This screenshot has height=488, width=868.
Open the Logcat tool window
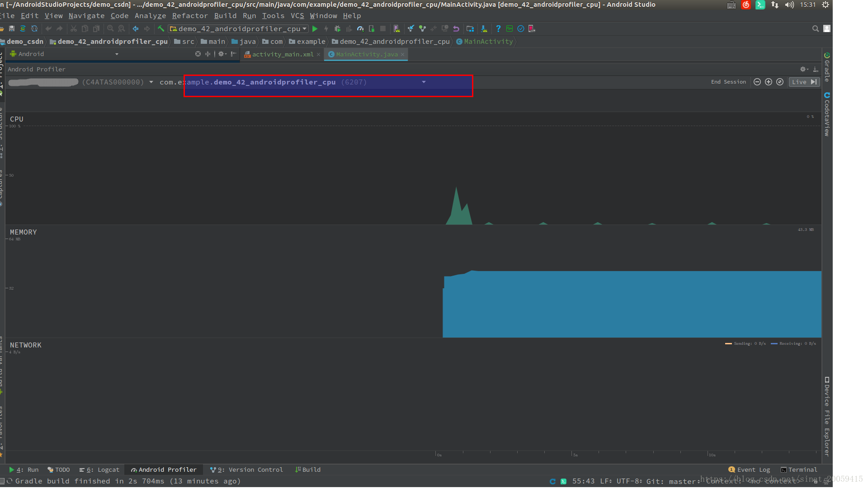tap(99, 470)
